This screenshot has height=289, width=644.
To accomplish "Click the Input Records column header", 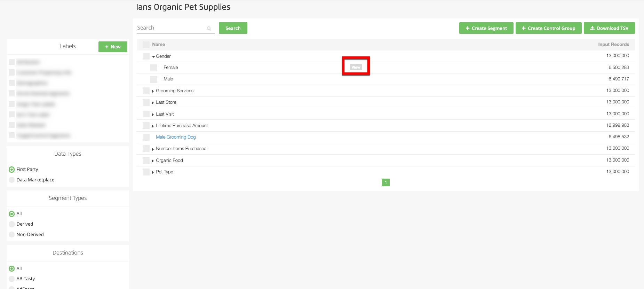I will 613,44.
